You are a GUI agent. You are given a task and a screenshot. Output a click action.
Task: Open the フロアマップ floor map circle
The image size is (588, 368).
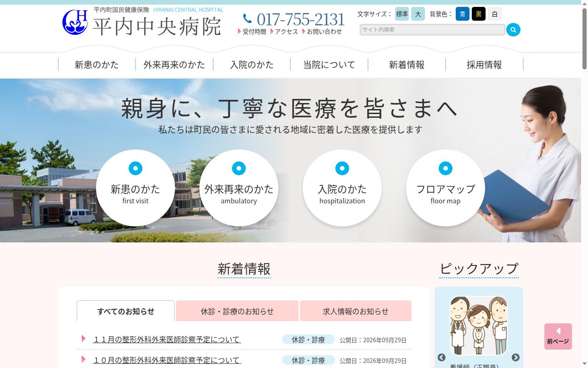click(x=446, y=188)
